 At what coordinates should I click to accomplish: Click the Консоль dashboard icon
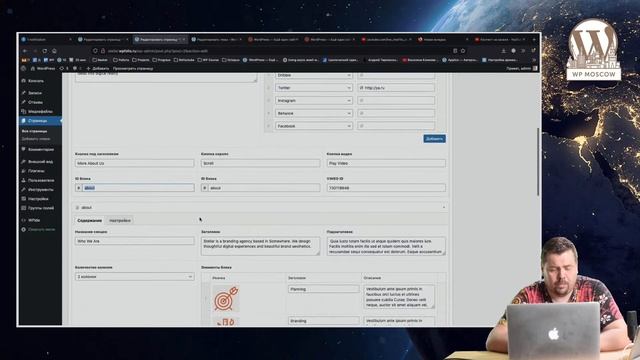point(24,81)
